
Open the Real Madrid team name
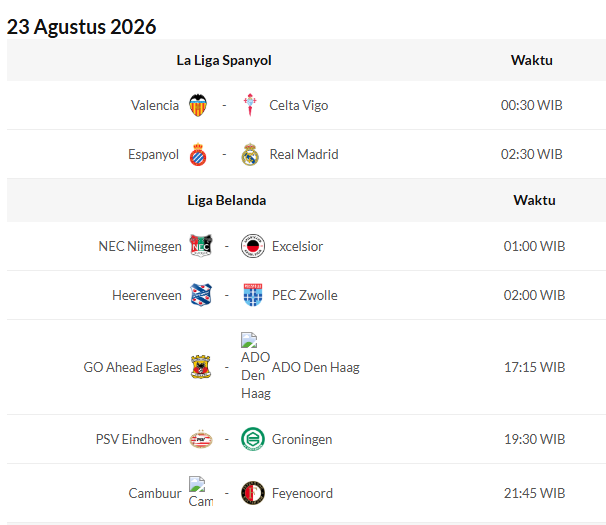[x=304, y=154]
